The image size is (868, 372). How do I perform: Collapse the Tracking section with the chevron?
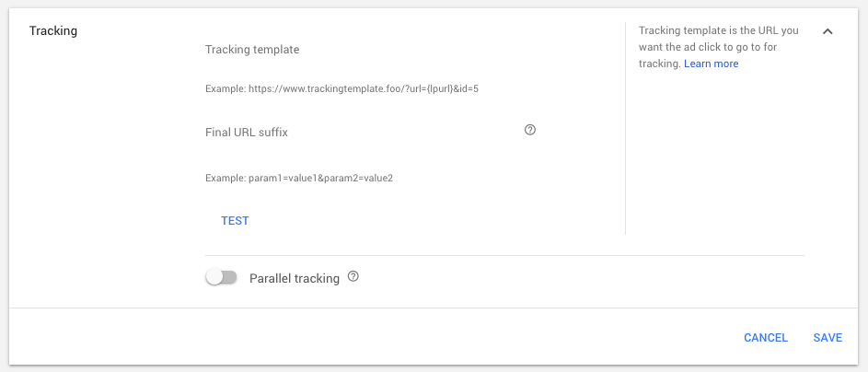pos(827,31)
